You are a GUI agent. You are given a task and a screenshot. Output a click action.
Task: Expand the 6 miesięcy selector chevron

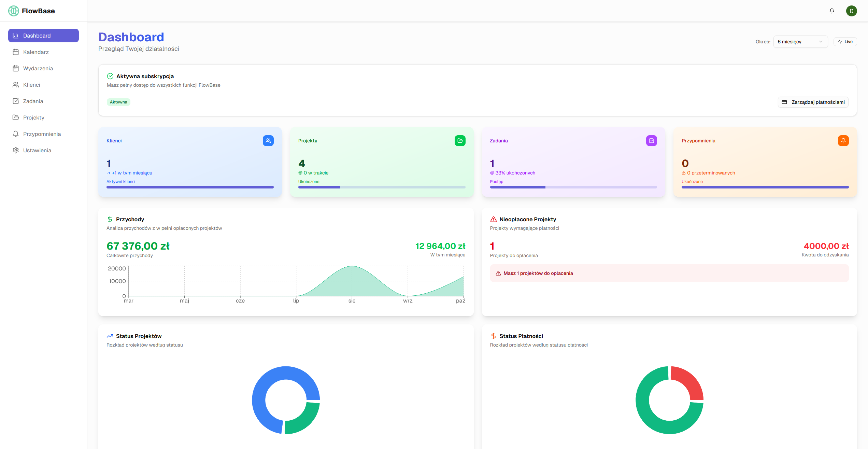tap(821, 41)
